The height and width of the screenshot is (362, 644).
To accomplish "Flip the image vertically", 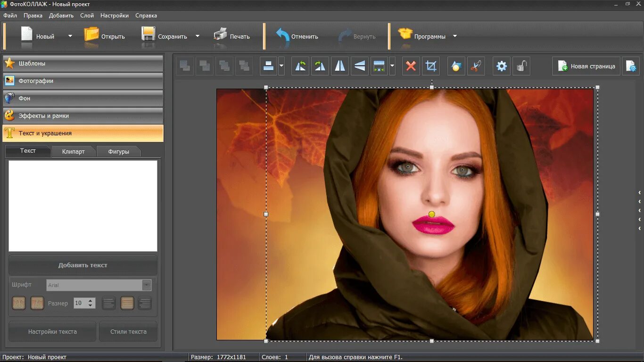I will coord(360,66).
